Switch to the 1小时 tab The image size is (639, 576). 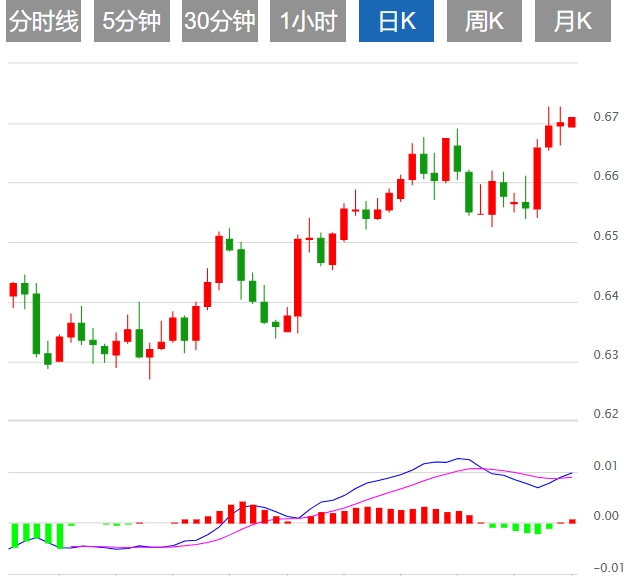click(x=308, y=21)
